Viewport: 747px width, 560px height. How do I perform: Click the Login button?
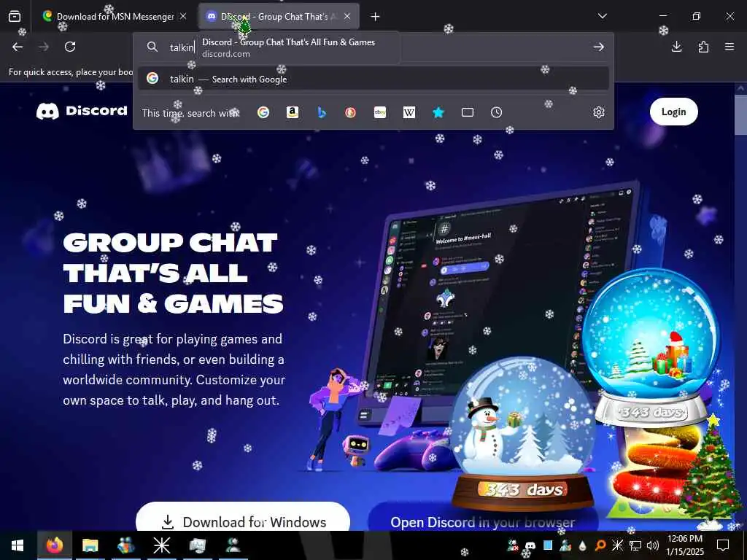click(673, 112)
